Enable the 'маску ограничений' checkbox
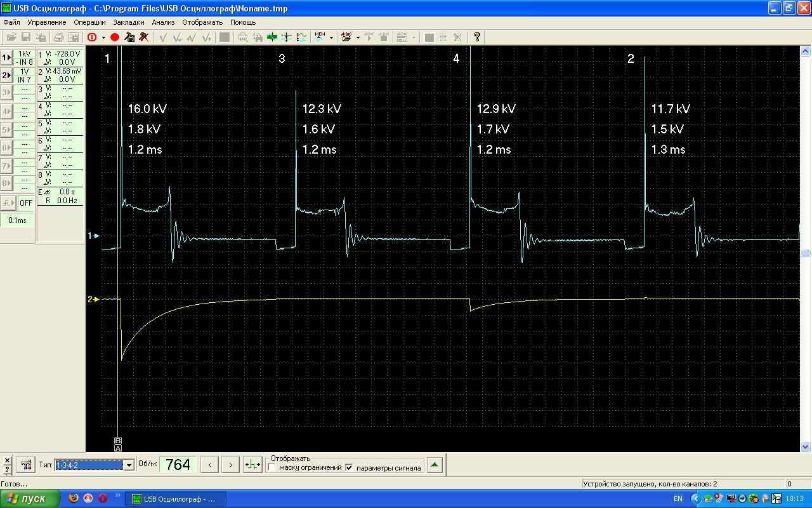Viewport: 812px width, 508px height. pos(272,468)
